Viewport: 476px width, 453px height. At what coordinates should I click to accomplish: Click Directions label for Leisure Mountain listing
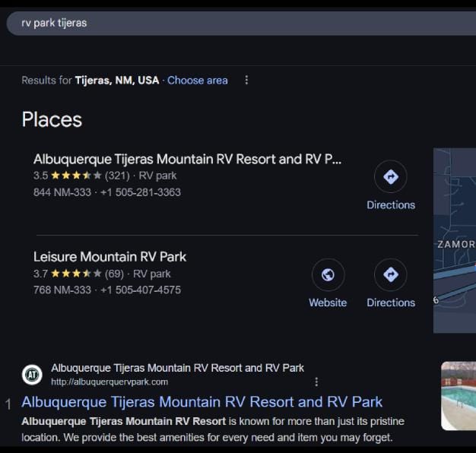click(x=391, y=303)
